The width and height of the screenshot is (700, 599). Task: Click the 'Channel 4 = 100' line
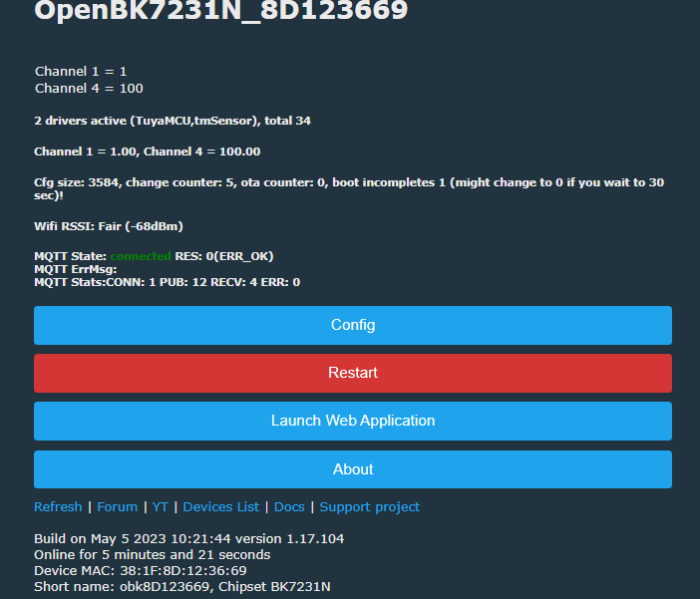(x=89, y=89)
